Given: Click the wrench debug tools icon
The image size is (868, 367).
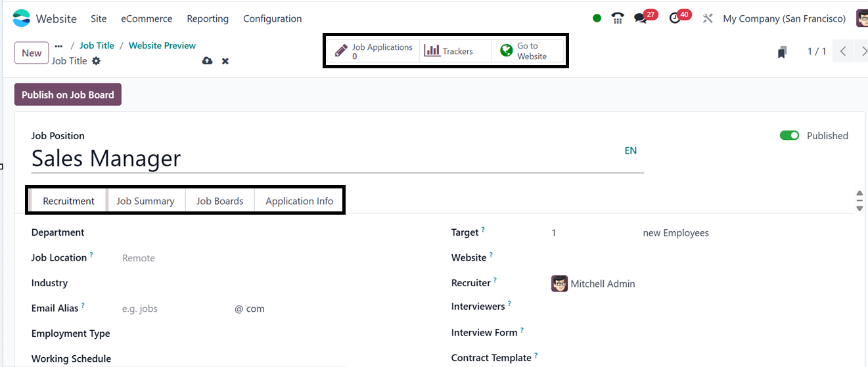Looking at the screenshot, I should coord(708,18).
